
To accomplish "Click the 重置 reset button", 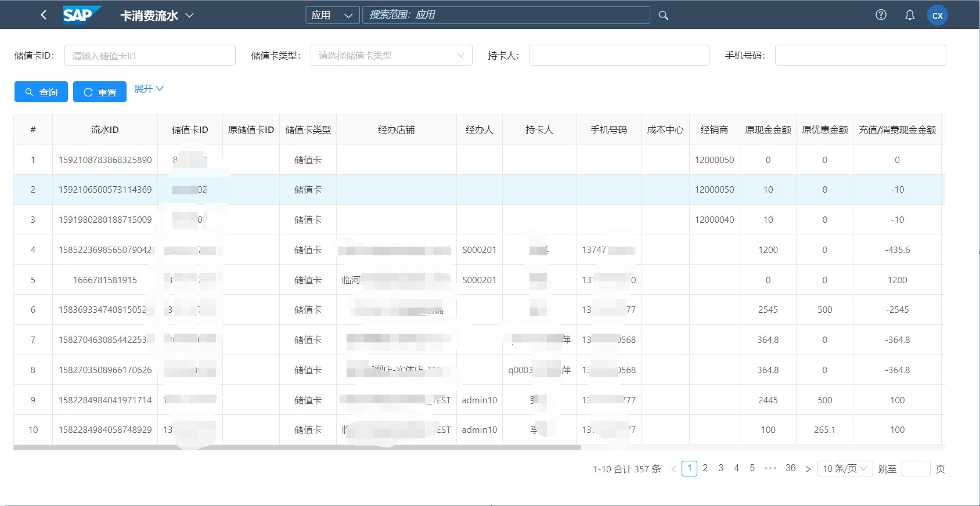I will (100, 92).
